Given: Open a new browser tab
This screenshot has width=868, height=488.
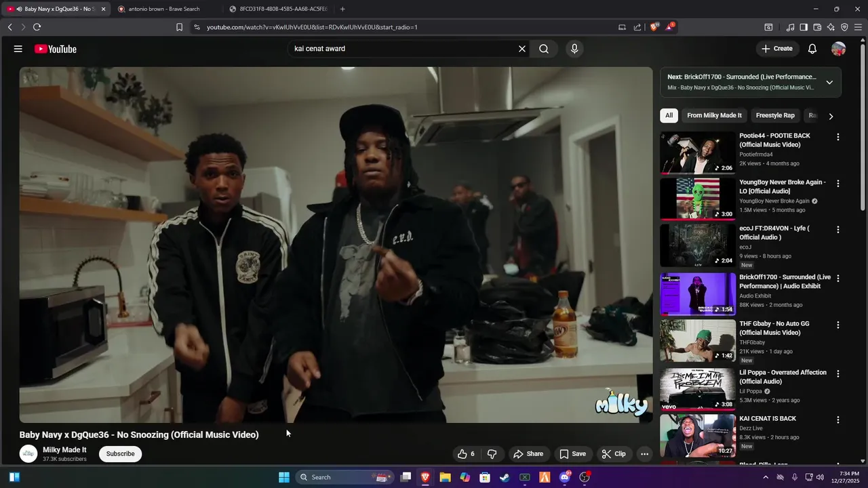Looking at the screenshot, I should 342,9.
